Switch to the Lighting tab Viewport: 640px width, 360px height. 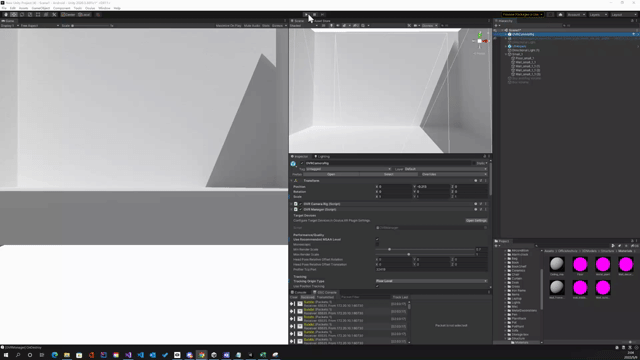coord(322,156)
